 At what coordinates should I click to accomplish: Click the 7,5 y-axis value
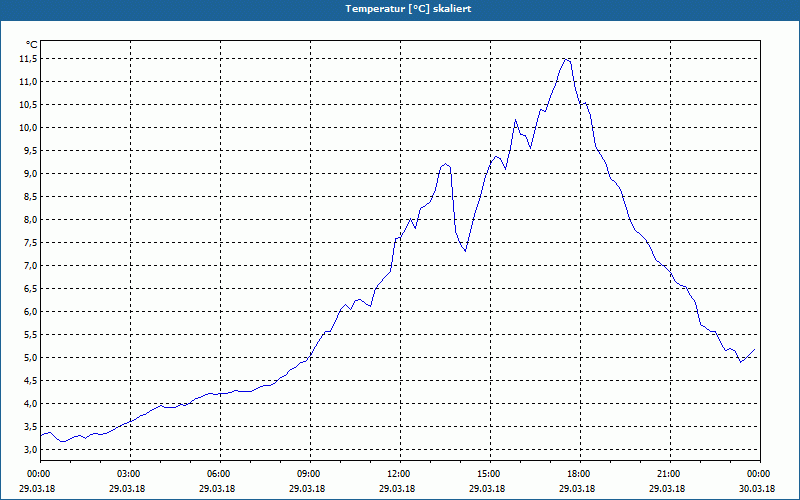[30, 242]
